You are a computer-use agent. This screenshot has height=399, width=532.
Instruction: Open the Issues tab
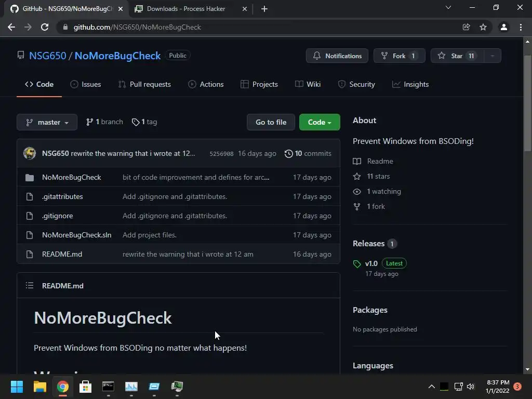(x=86, y=84)
